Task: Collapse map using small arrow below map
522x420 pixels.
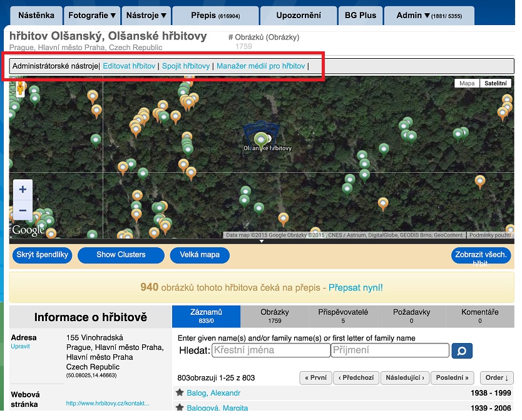Action: 262,241
